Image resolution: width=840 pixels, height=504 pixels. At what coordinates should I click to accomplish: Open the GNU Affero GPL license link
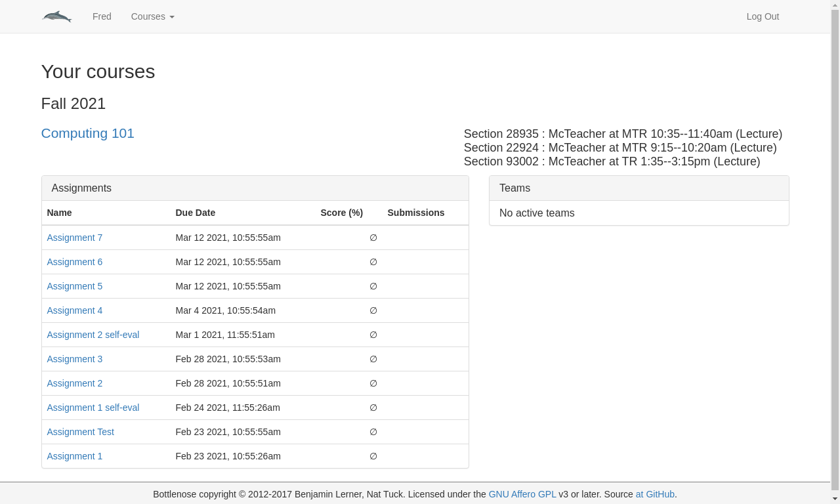(522, 494)
